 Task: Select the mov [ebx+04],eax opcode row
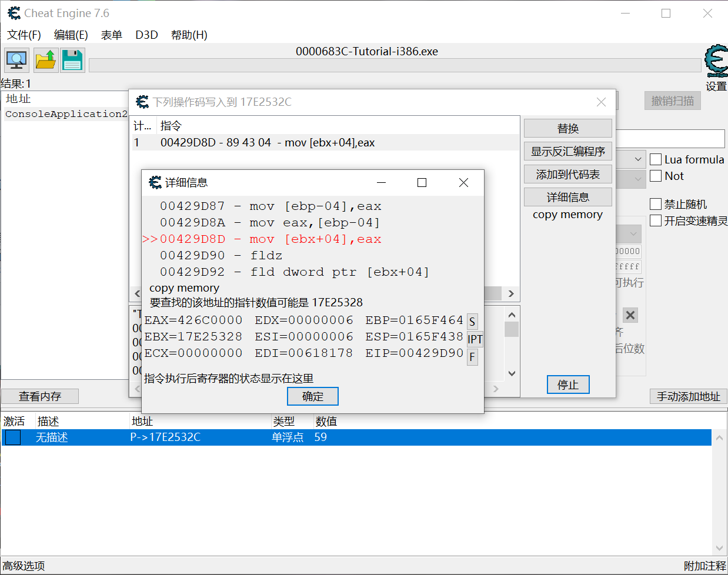[x=326, y=142]
